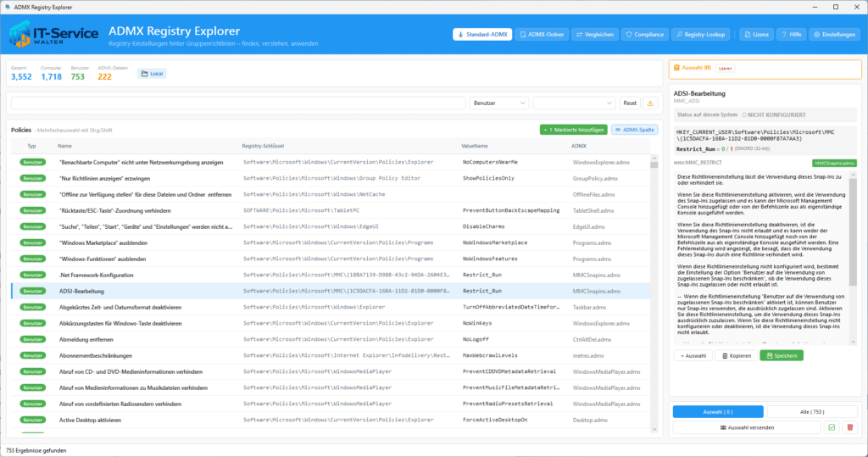Image resolution: width=868 pixels, height=457 pixels.
Task: Click the PreventCDDVDMetadataRetrieval value cell
Action: click(x=509, y=371)
